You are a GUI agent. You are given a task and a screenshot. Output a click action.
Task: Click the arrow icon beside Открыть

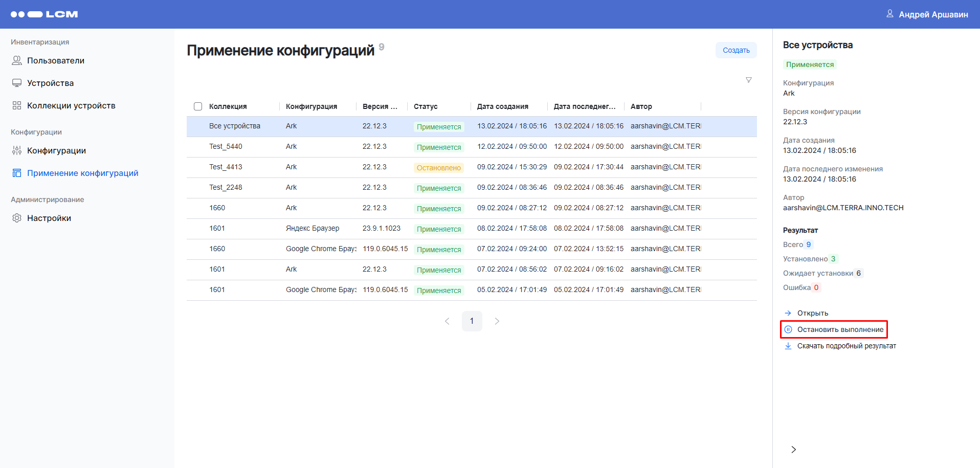pyautogui.click(x=788, y=313)
